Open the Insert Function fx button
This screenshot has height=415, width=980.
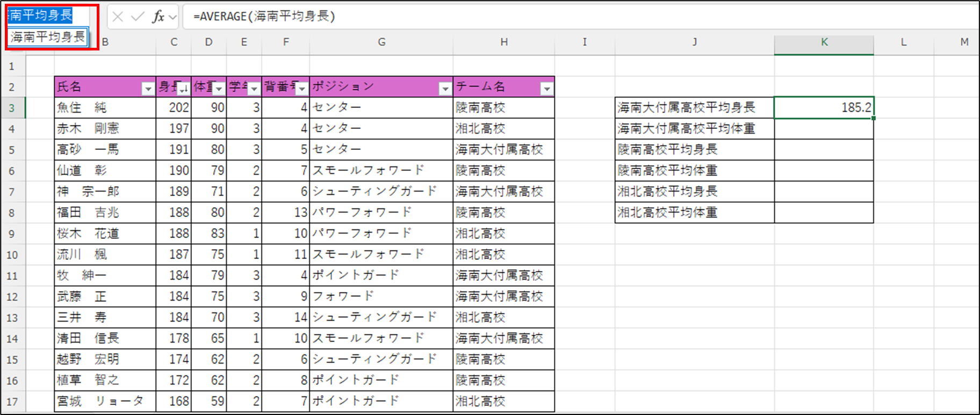(x=158, y=17)
